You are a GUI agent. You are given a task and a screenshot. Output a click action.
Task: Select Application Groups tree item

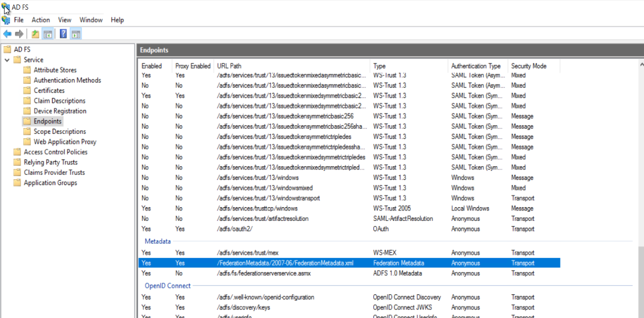[x=51, y=183]
